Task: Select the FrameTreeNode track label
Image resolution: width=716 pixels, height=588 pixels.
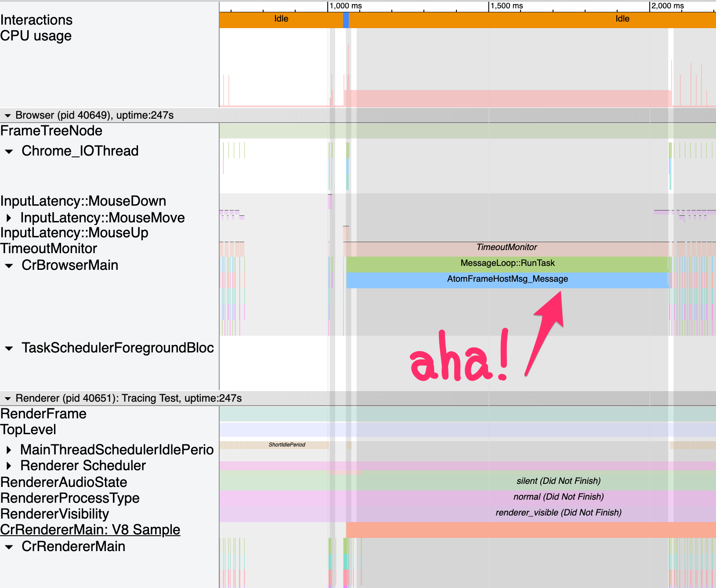Action: coord(51,131)
